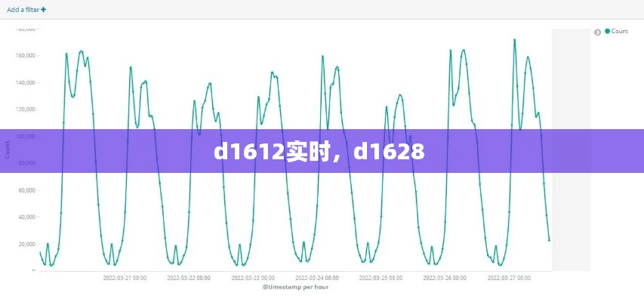Click the 20,000 y-axis tick label
This screenshot has width=644, height=302.
point(26,244)
